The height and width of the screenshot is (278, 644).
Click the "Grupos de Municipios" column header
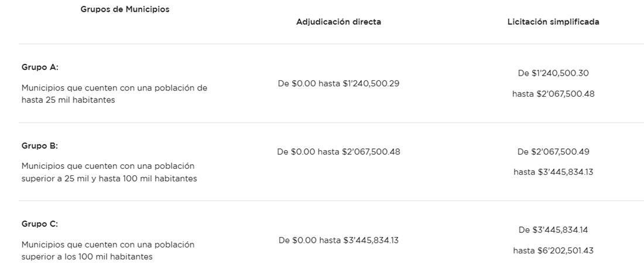click(x=125, y=9)
